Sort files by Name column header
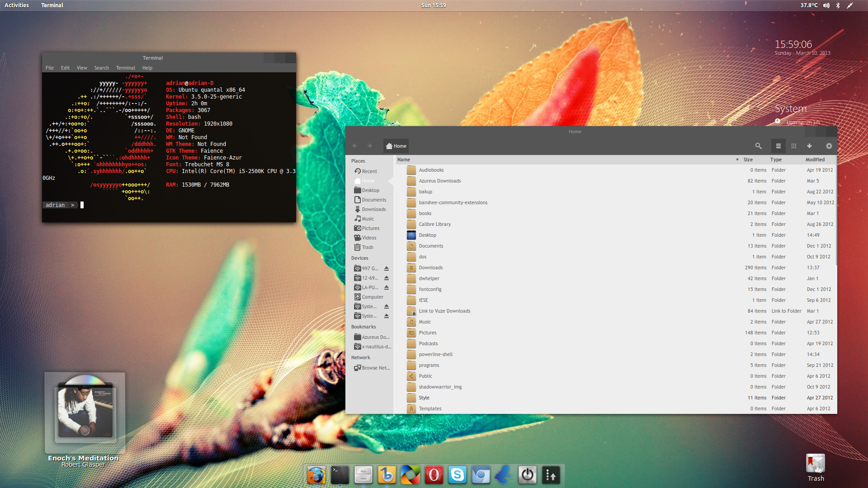This screenshot has width=868, height=488. point(568,160)
